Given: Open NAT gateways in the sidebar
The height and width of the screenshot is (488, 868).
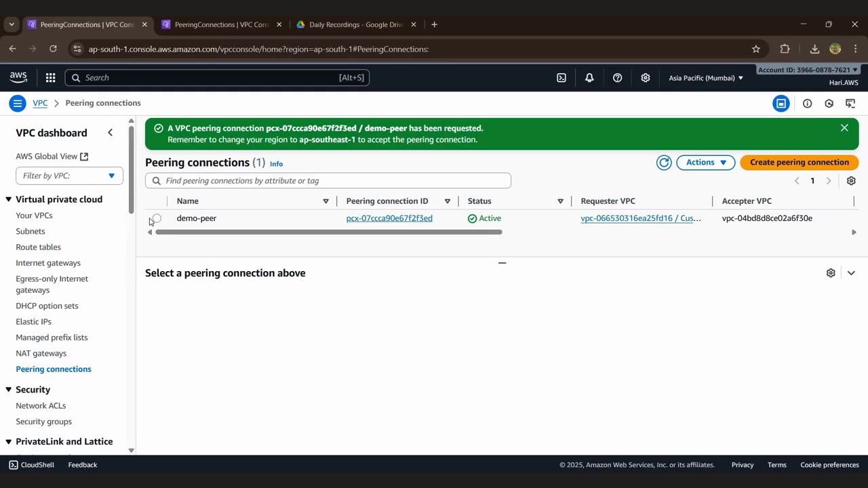Looking at the screenshot, I should (41, 353).
